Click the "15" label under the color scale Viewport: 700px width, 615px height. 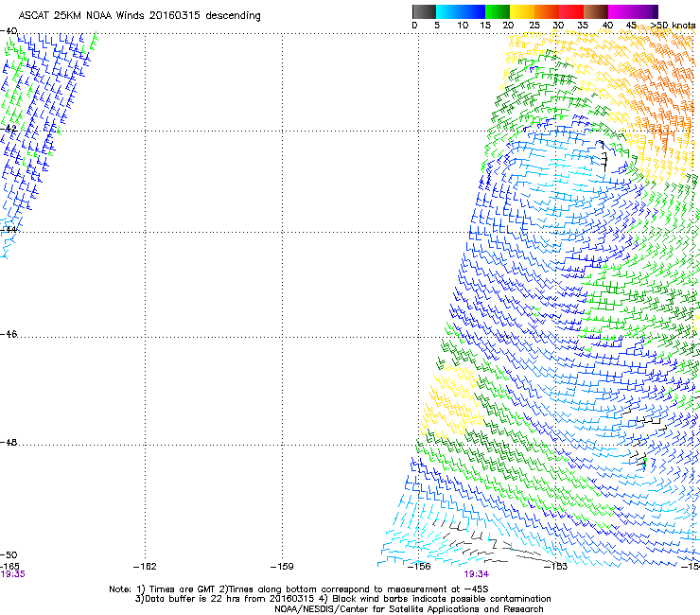pyautogui.click(x=485, y=26)
